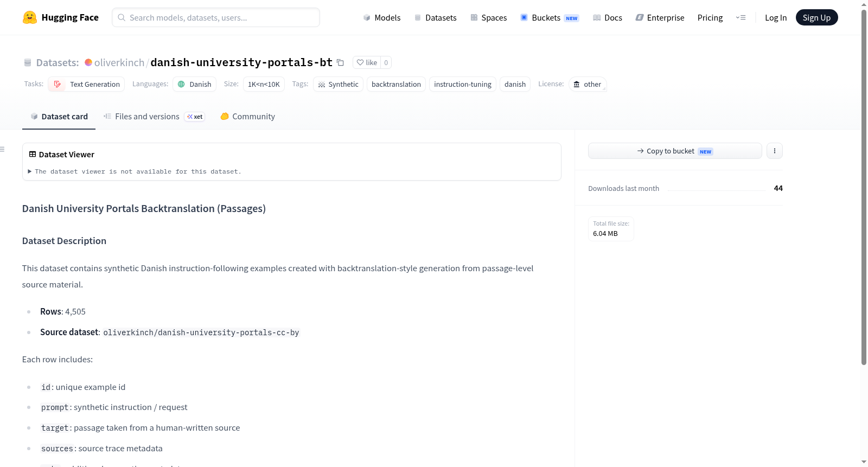This screenshot has width=868, height=467.
Task: Click Copy to bucket button
Action: [675, 151]
